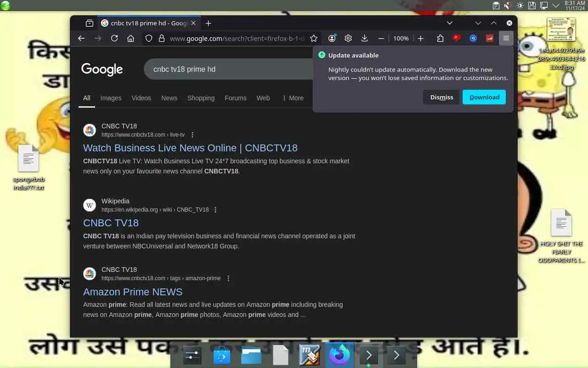This screenshot has height=368, width=588.
Task: Open the downloads panel
Action: pos(364,39)
